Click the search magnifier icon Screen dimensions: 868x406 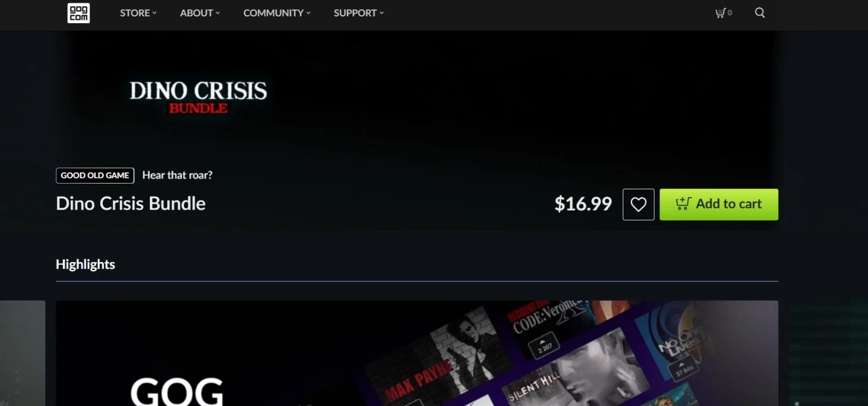(x=760, y=13)
